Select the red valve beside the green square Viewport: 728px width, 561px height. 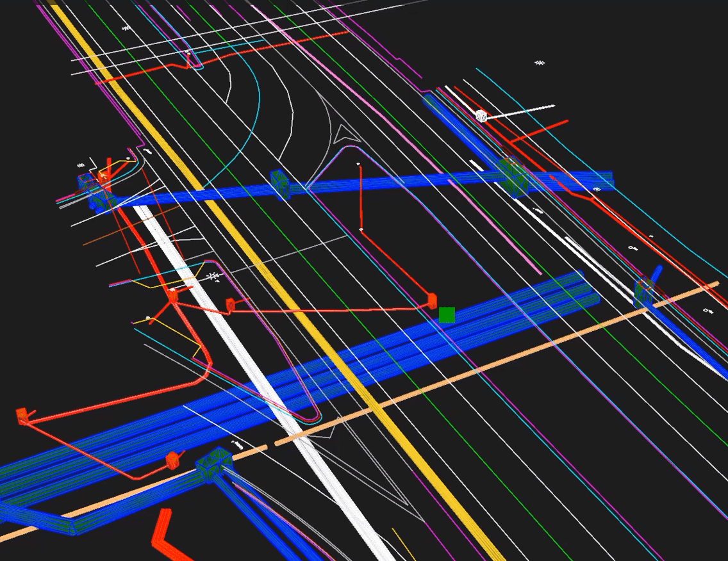[432, 299]
